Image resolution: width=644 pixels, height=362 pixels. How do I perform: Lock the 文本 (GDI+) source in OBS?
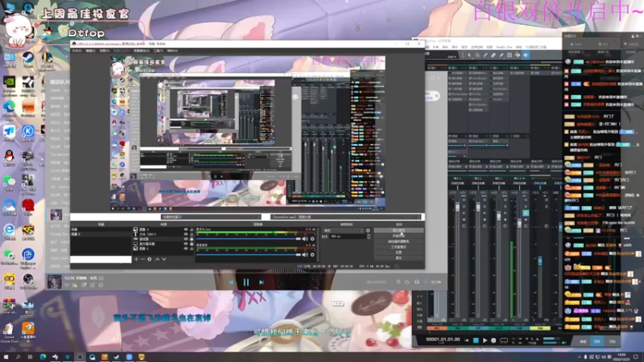click(x=192, y=234)
